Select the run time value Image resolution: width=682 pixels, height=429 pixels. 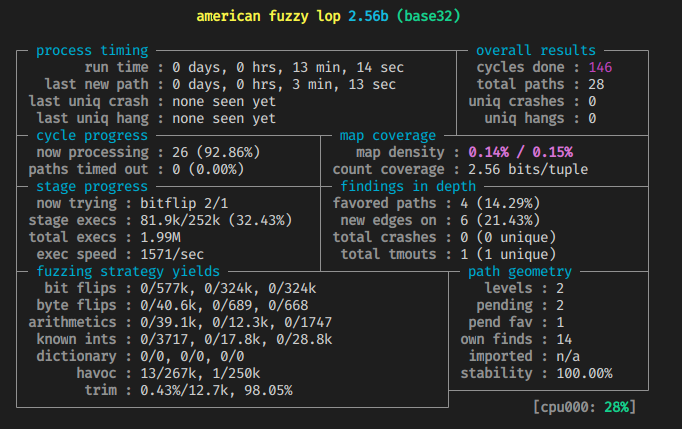click(x=283, y=67)
